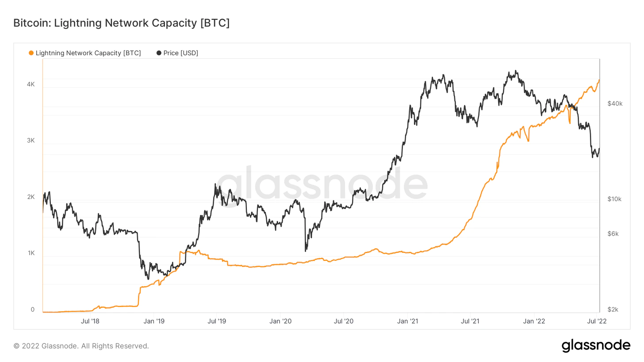This screenshot has width=644, height=362.
Task: Click the $40k right axis label
Action: point(615,103)
